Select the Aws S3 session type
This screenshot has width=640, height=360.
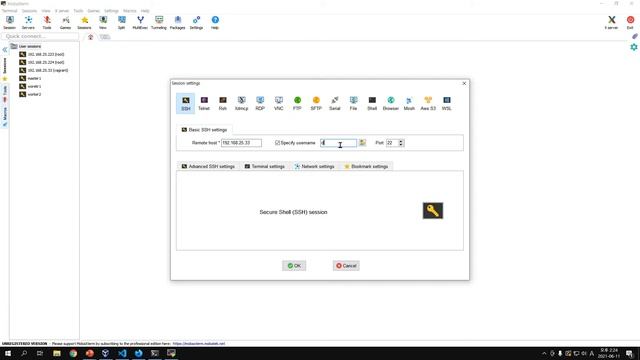[428, 103]
